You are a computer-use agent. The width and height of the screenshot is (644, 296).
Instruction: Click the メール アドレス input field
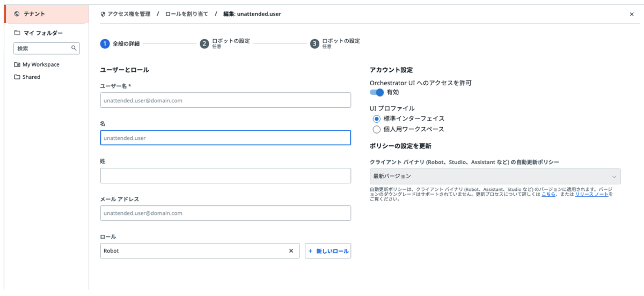pos(225,213)
